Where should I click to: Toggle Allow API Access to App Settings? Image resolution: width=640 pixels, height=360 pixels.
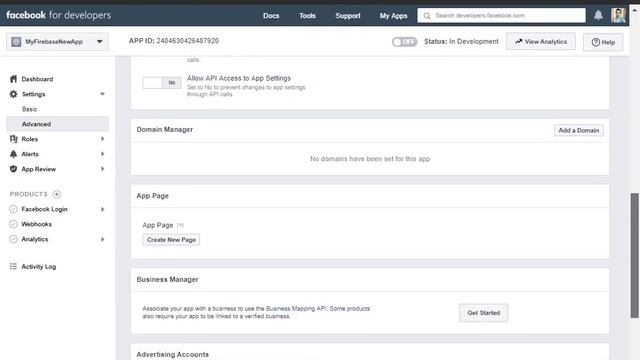click(x=162, y=83)
